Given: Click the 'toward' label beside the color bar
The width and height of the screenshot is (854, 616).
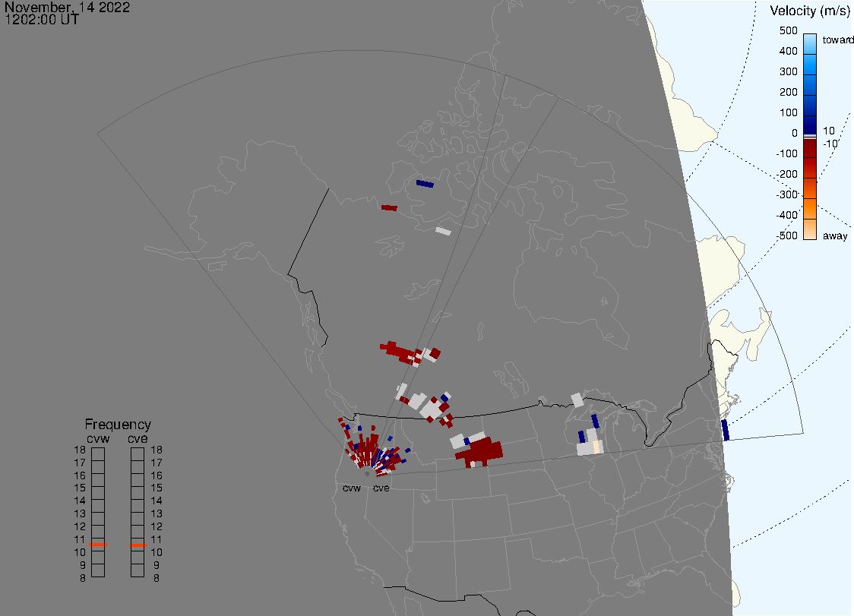Looking at the screenshot, I should 838,39.
